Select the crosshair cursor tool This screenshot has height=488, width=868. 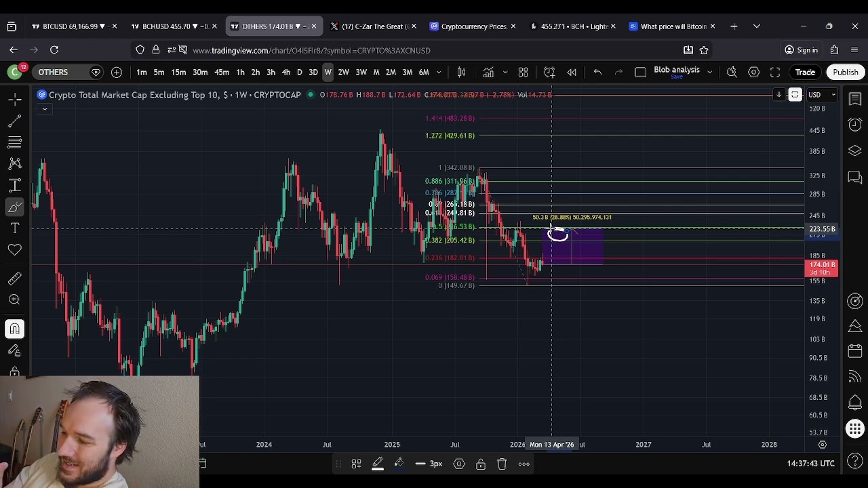[x=14, y=100]
